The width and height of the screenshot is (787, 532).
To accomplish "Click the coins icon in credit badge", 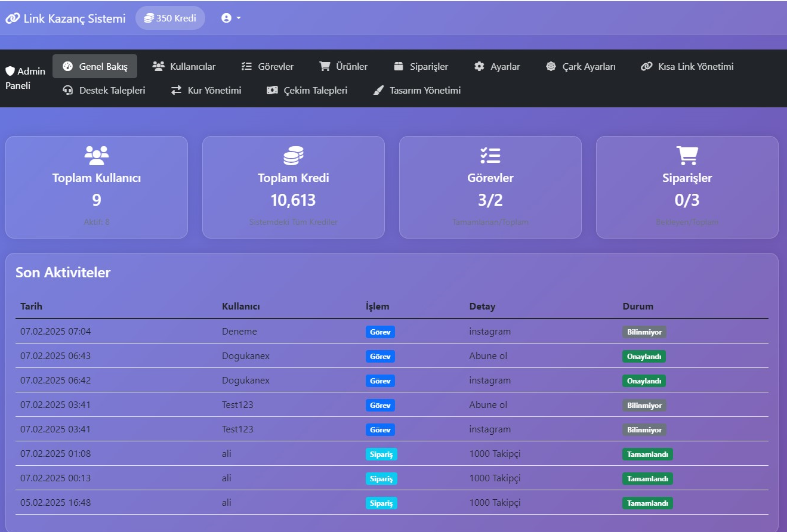I will click(149, 18).
